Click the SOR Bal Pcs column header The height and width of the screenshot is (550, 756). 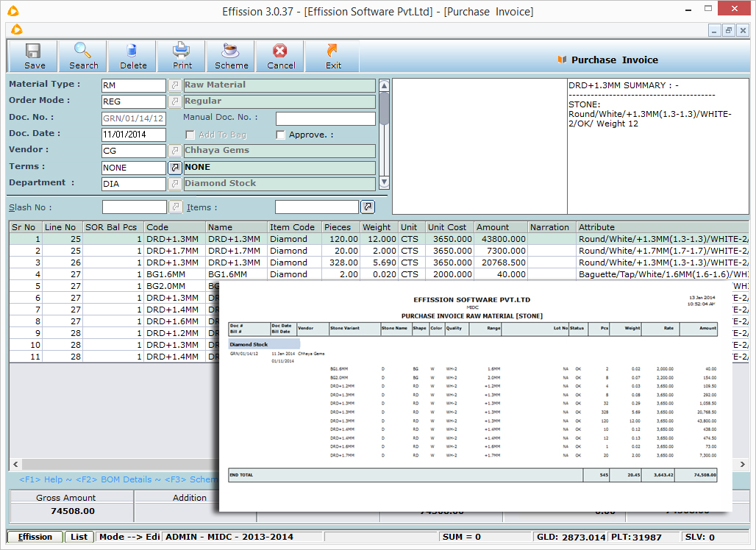113,227
